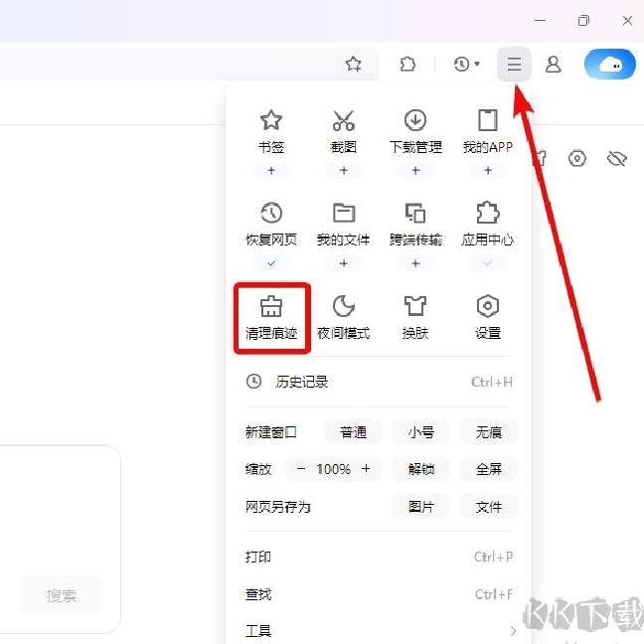Open 历史记录 history menu entry

377,382
